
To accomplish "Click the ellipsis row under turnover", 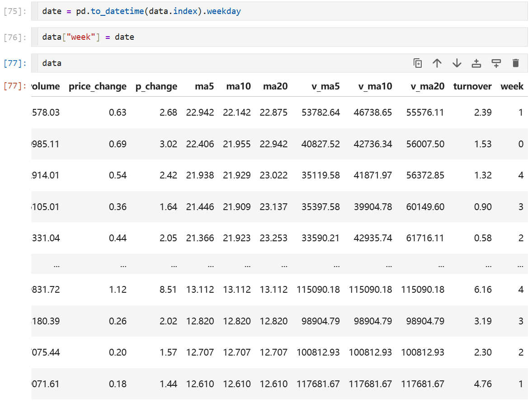I will click(488, 266).
